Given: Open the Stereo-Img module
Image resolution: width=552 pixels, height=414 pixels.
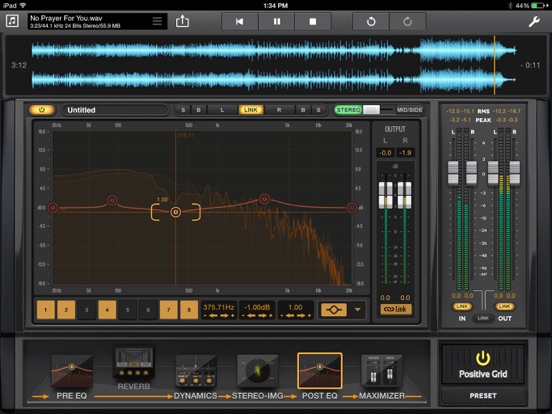Looking at the screenshot, I should click(x=257, y=371).
